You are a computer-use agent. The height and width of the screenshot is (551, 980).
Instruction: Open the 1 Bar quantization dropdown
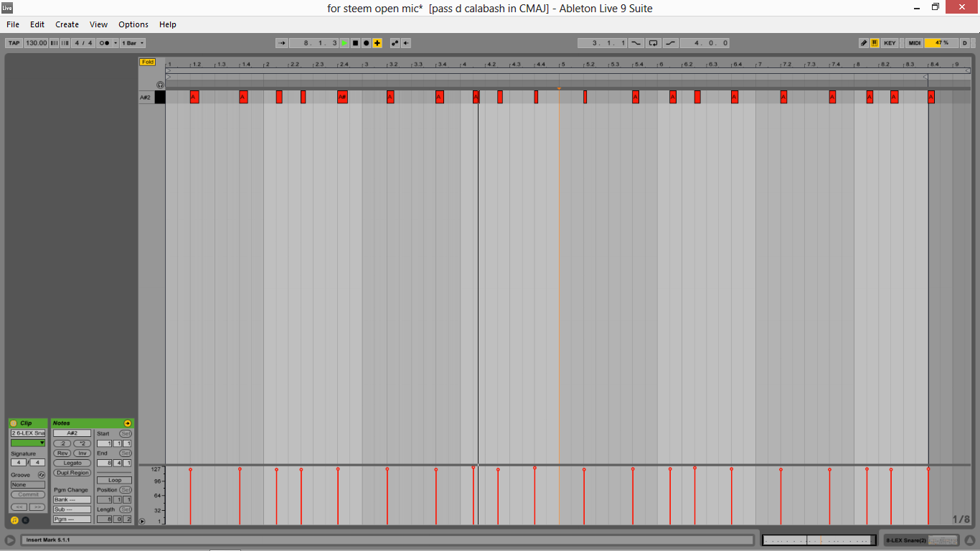pos(131,43)
